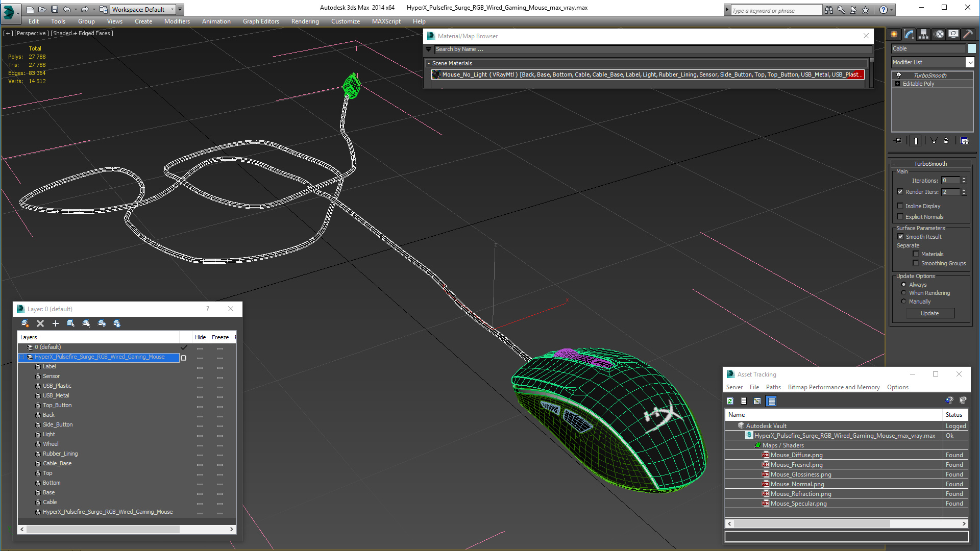
Task: Click Highlight Selected Objects' Layers icon
Action: [86, 323]
